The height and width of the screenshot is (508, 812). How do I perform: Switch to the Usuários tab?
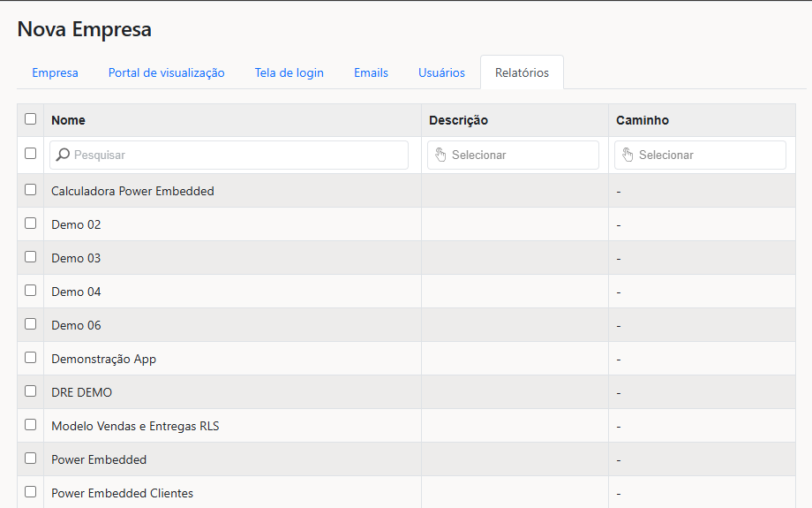point(441,72)
